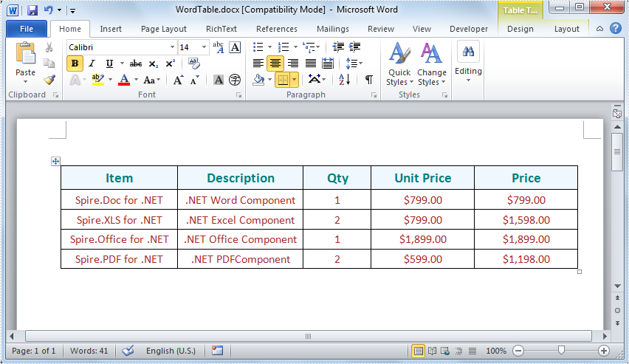
Task: Toggle Center alignment
Action: click(x=275, y=63)
